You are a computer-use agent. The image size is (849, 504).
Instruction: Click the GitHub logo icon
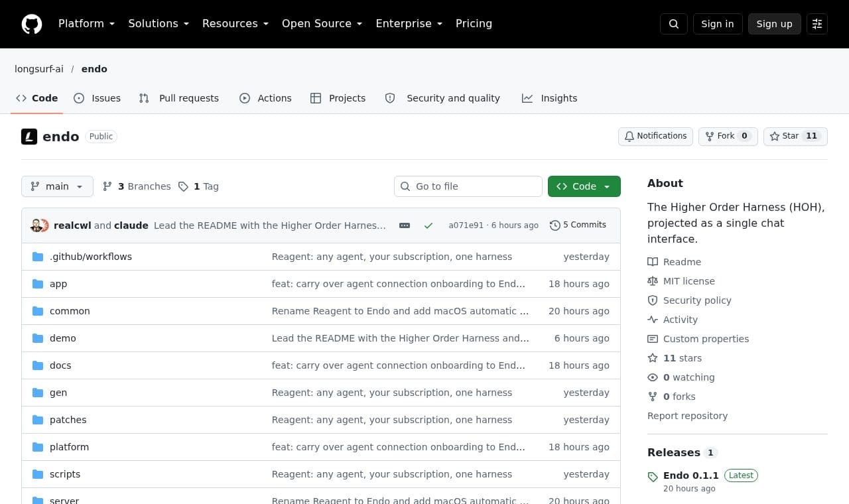coord(32,24)
